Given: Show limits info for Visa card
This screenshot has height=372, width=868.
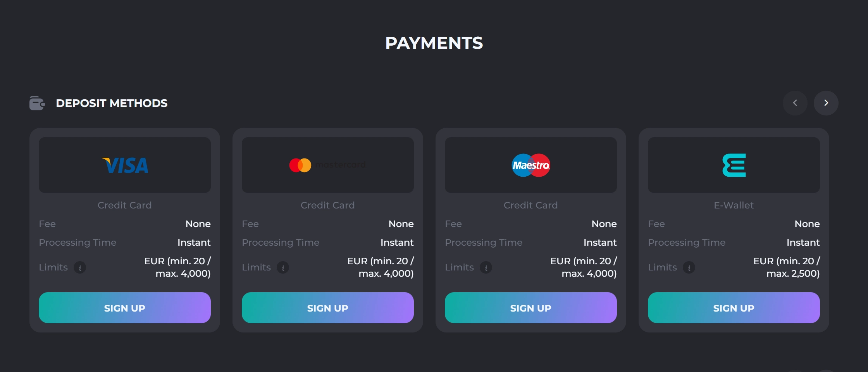Looking at the screenshot, I should pos(80,267).
